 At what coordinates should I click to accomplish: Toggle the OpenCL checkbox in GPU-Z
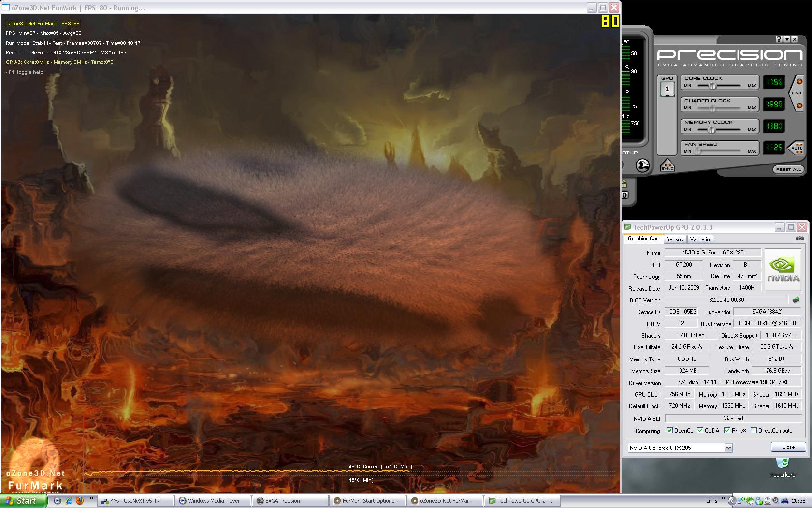tap(669, 431)
